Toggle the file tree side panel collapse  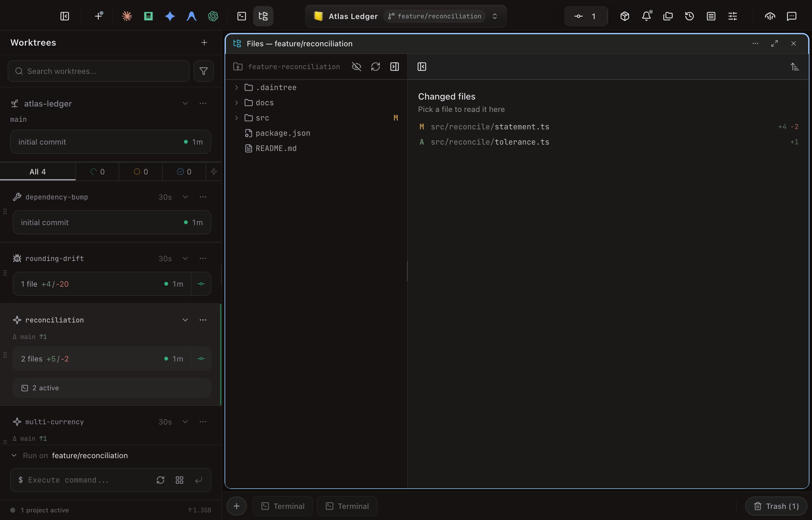(395, 67)
